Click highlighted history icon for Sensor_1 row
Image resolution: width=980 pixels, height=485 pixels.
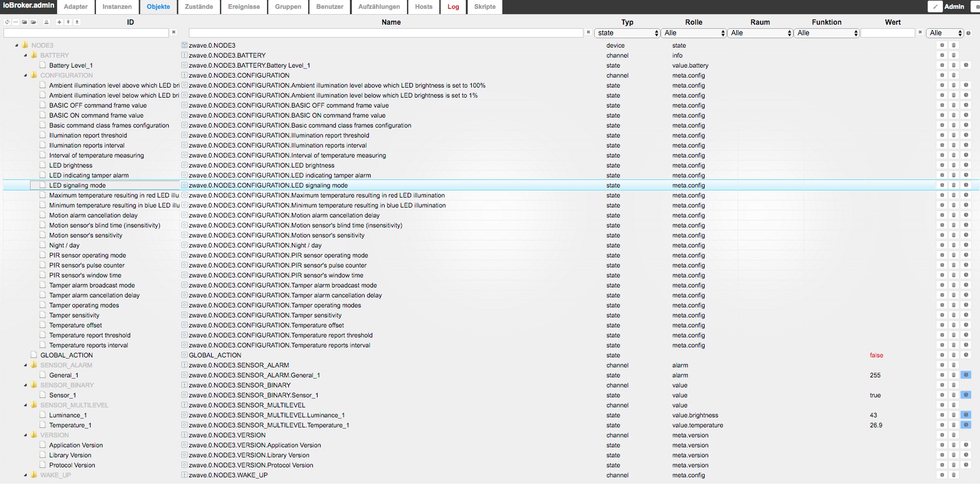pyautogui.click(x=966, y=395)
